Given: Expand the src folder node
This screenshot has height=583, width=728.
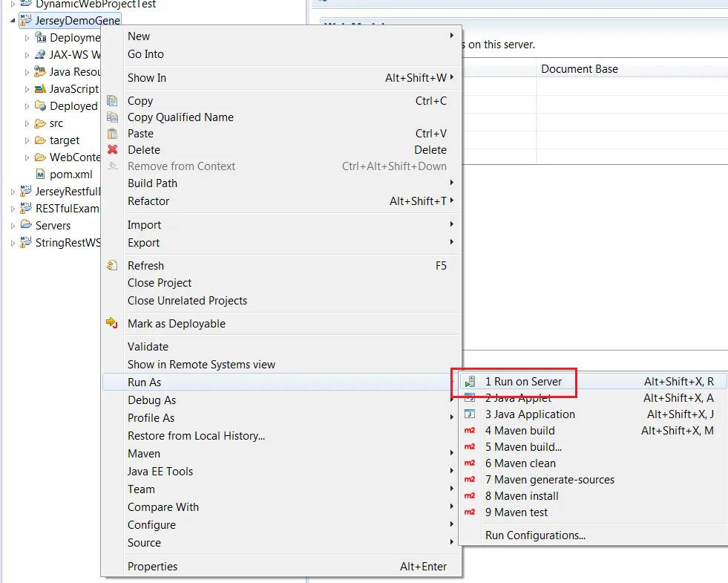Looking at the screenshot, I should tap(27, 123).
